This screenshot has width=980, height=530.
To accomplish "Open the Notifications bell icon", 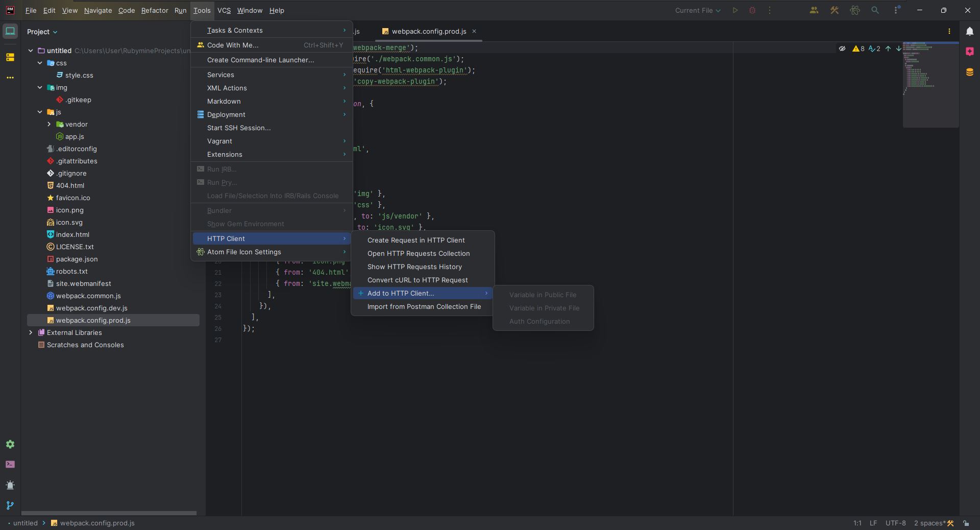I will click(969, 32).
